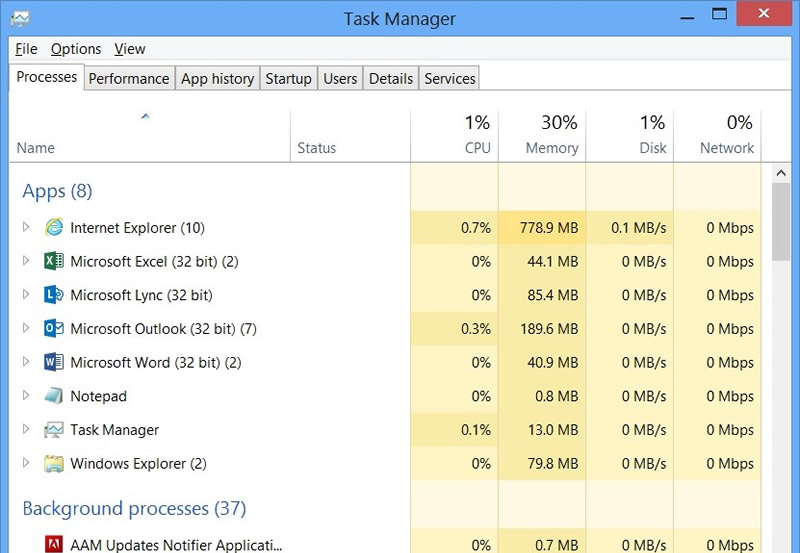Sort by Disk usage column

pos(630,136)
